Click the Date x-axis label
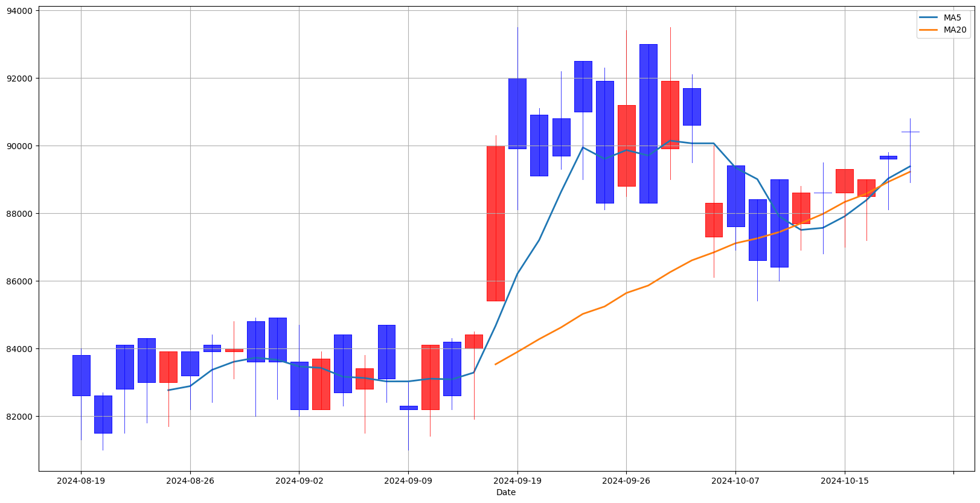The image size is (980, 503). [505, 492]
